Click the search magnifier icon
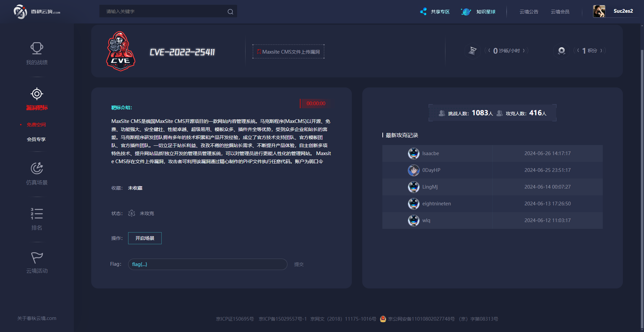Image resolution: width=644 pixels, height=332 pixels. tap(230, 12)
